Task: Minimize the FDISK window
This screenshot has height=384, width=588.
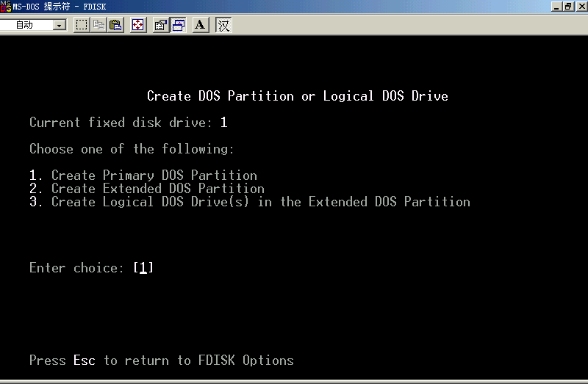Action: coord(556,6)
